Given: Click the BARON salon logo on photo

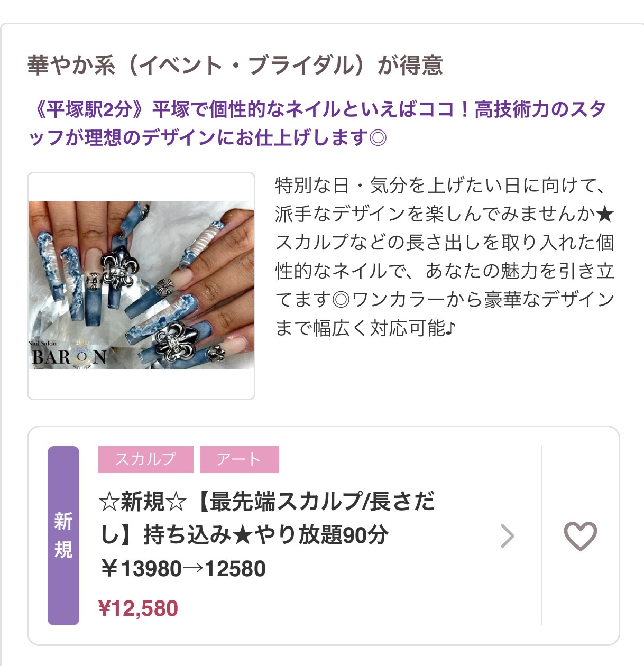Looking at the screenshot, I should (68, 356).
